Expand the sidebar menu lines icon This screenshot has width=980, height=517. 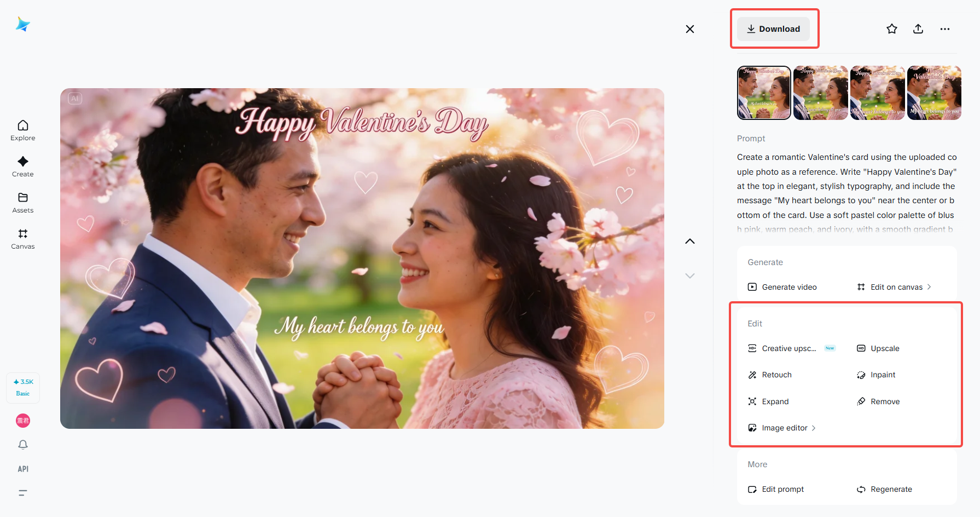click(x=23, y=493)
